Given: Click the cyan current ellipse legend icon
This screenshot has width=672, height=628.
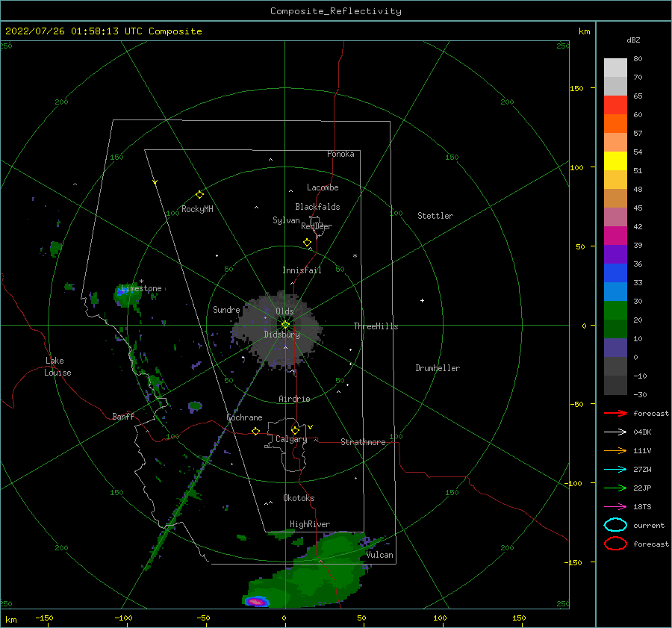Looking at the screenshot, I should [x=615, y=525].
